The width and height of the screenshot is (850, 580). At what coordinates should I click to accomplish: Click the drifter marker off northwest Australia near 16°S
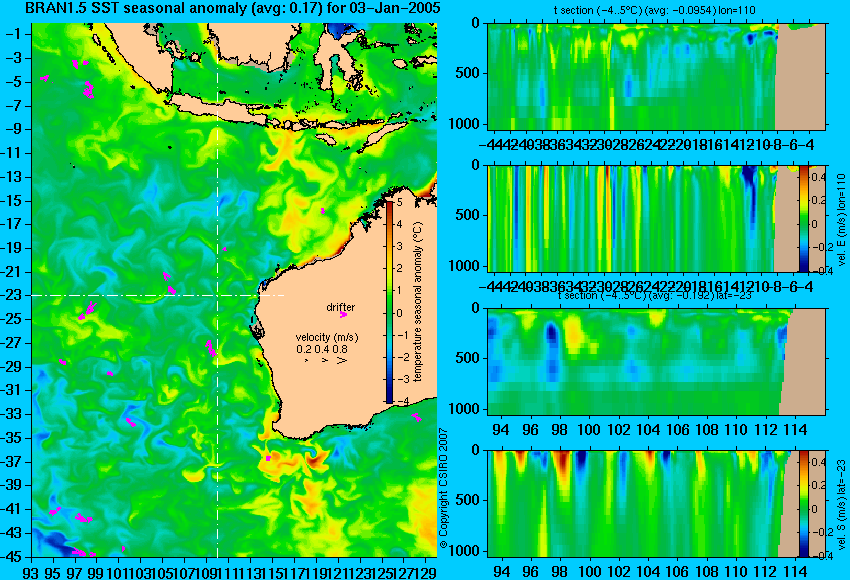pyautogui.click(x=323, y=210)
